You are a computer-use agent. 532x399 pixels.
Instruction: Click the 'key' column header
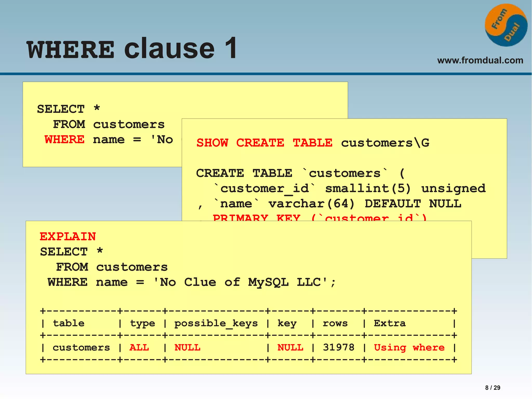pos(287,324)
